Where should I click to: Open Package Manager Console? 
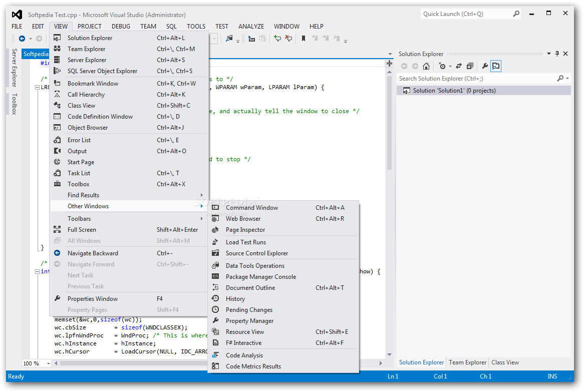tap(283, 277)
